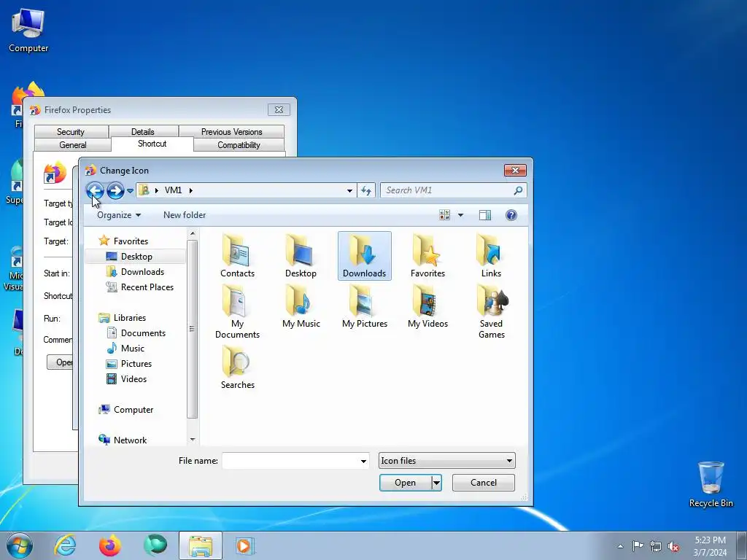Select Shortcut tab in Firefox Properties
The image size is (747, 560).
pos(152,144)
